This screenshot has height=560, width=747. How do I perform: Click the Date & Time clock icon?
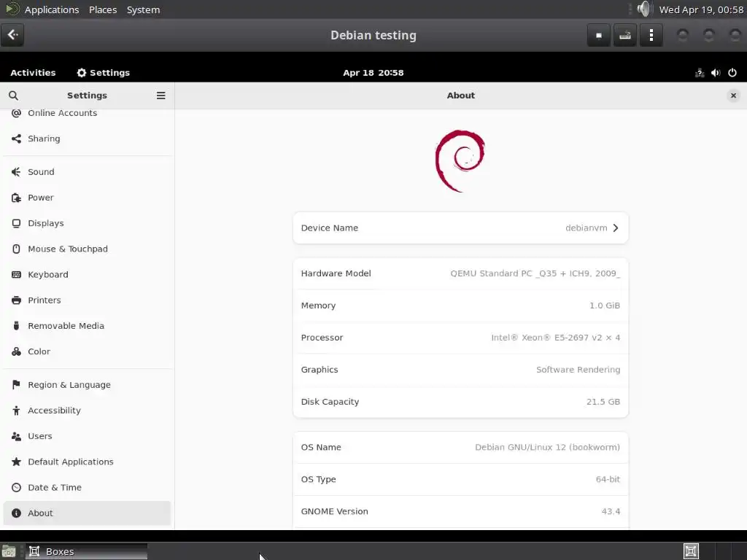click(16, 488)
